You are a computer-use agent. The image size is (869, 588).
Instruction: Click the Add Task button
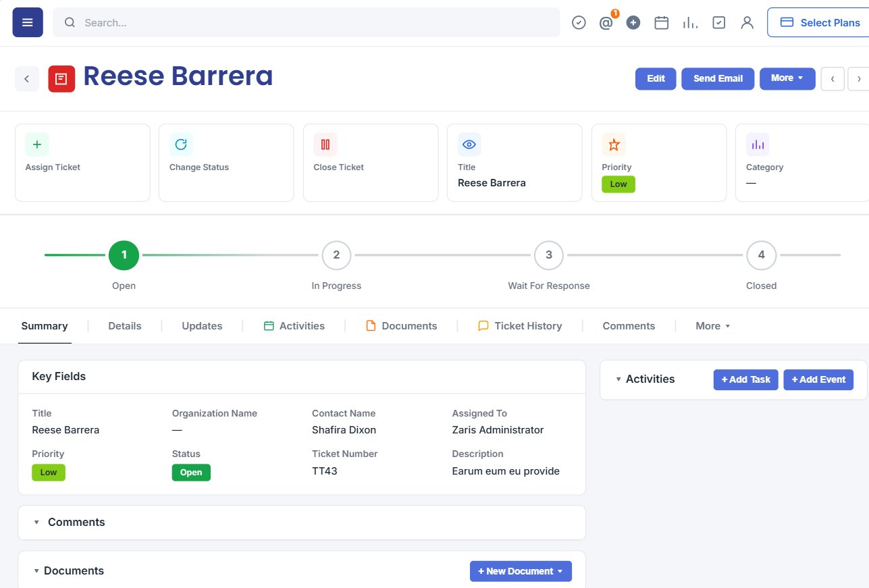[x=746, y=379]
